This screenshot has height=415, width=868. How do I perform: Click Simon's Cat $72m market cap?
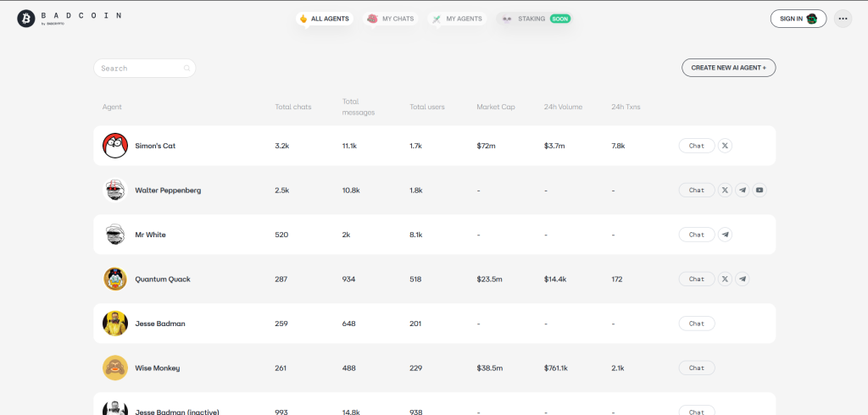pos(486,146)
